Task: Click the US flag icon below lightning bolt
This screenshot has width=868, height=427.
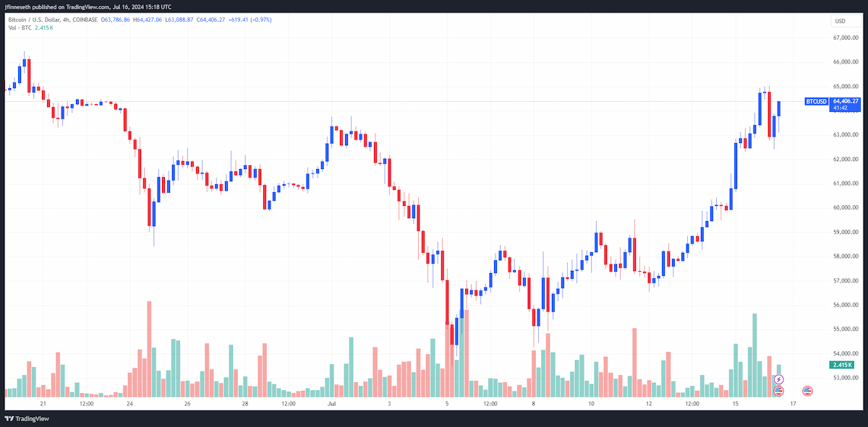Action: (x=778, y=391)
